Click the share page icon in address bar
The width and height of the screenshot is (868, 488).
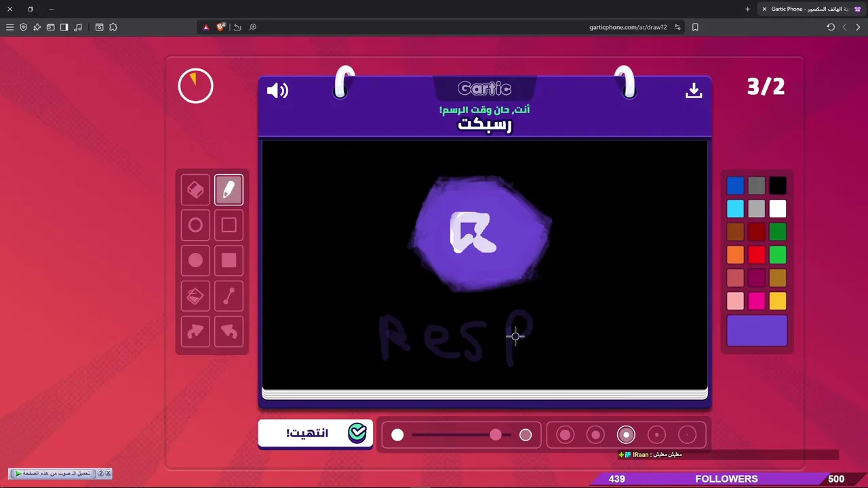click(x=237, y=27)
